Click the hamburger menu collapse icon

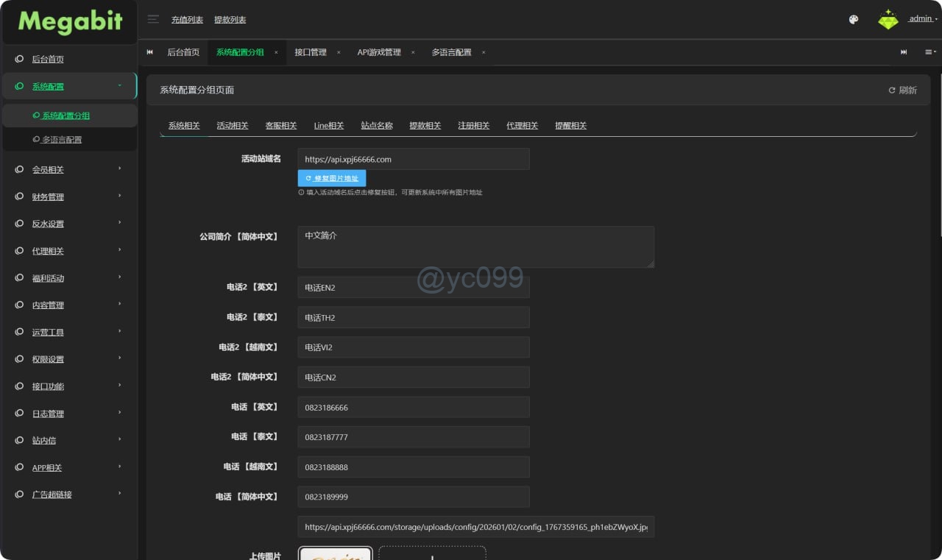point(153,19)
